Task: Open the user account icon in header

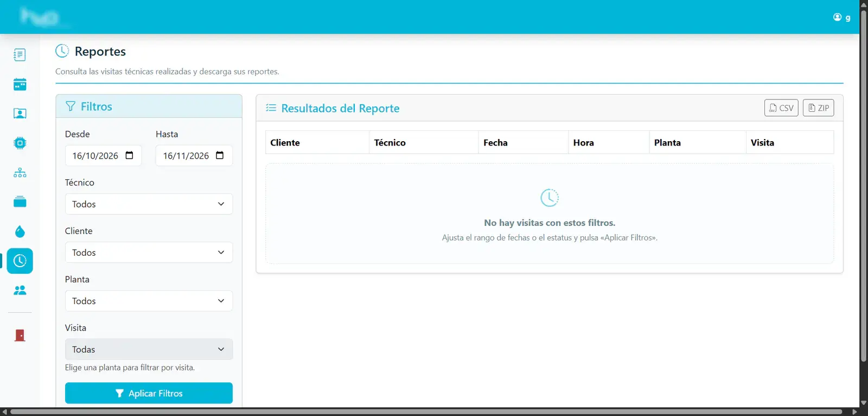Action: (x=837, y=17)
